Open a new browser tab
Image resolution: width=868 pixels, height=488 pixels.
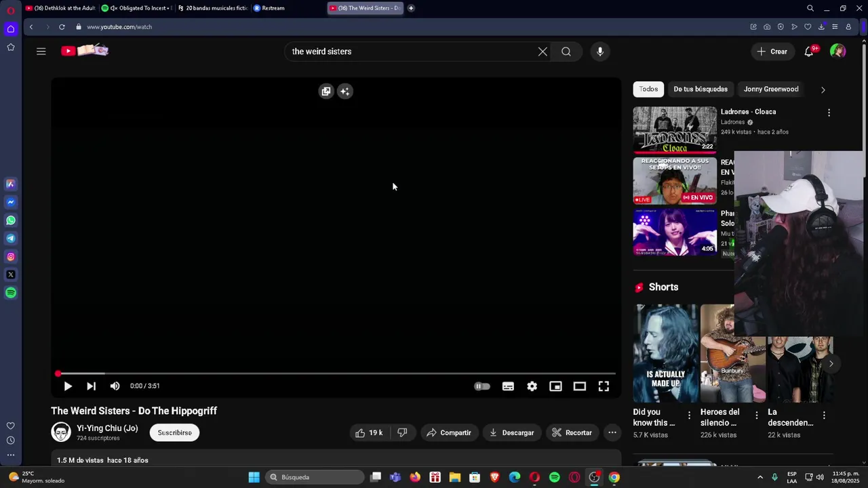point(411,8)
